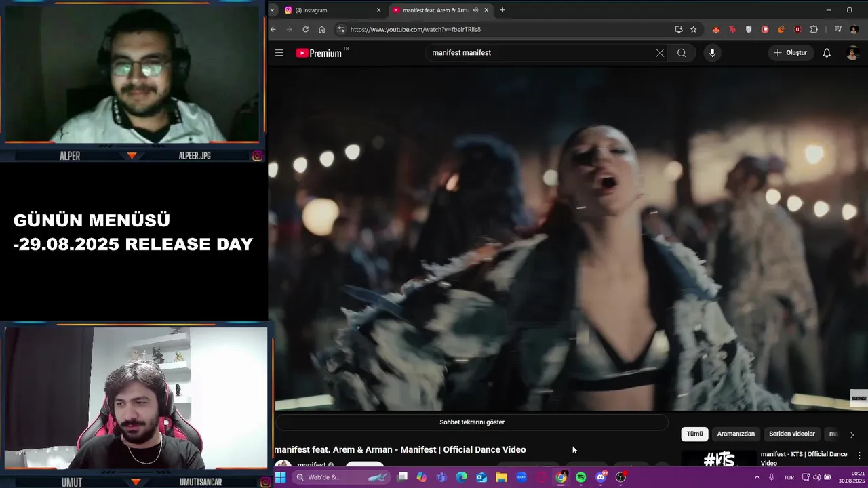Click the tray microphone icon
Viewport: 868px width, 488px height.
pyautogui.click(x=772, y=477)
